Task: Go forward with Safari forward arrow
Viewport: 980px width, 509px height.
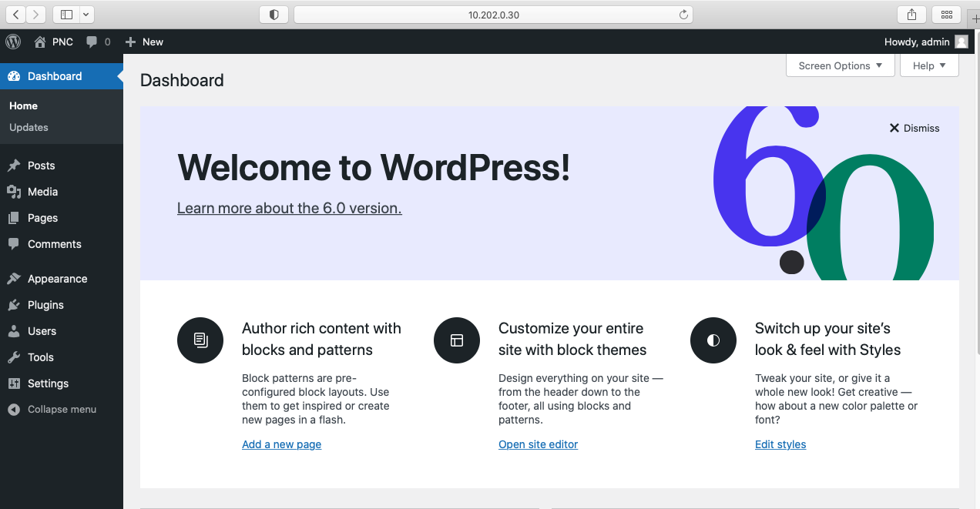Action: [x=36, y=15]
